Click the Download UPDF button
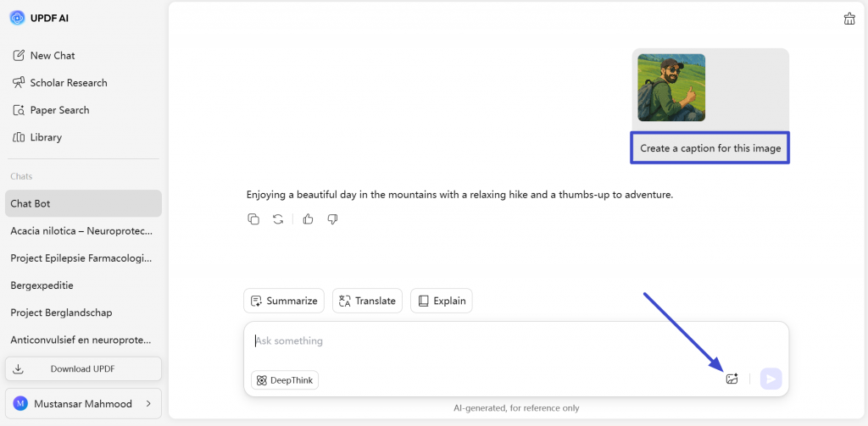The width and height of the screenshot is (868, 426). click(83, 369)
